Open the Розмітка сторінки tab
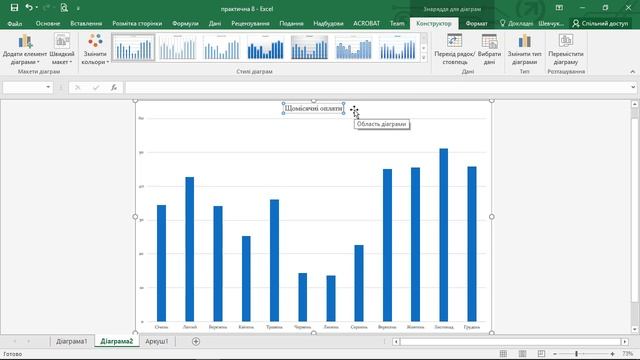The height and width of the screenshot is (360, 640). pos(137,24)
